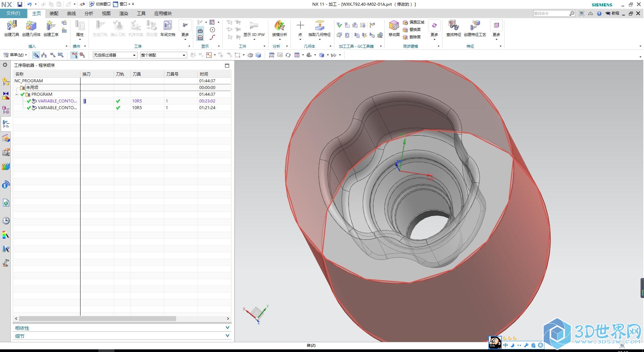Viewport: 644px width, 352px height.
Task: Toggle Geometry View button
Action: 53,55
